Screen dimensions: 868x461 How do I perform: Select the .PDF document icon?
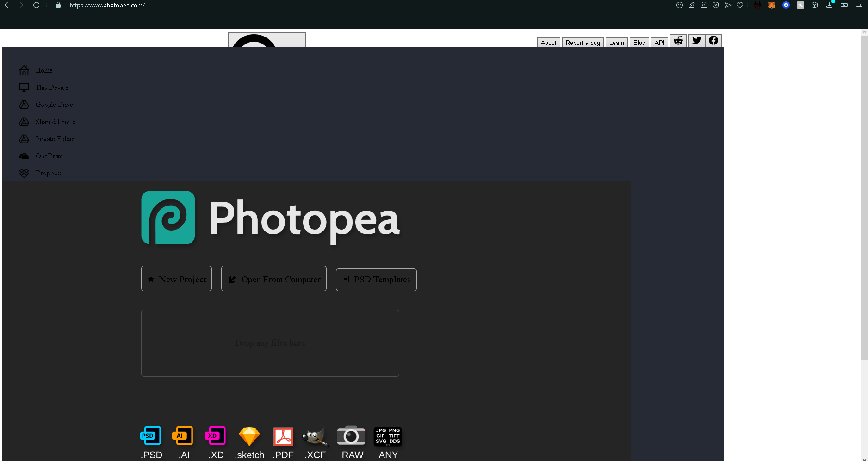[283, 436]
